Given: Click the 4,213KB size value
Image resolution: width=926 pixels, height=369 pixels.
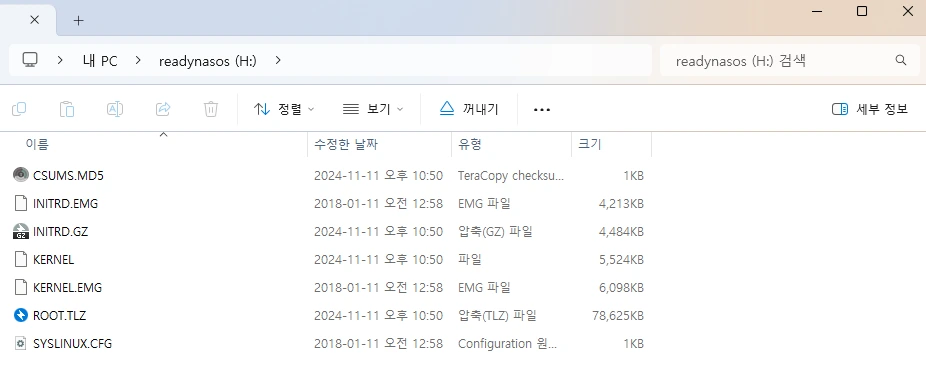Looking at the screenshot, I should (x=621, y=204).
